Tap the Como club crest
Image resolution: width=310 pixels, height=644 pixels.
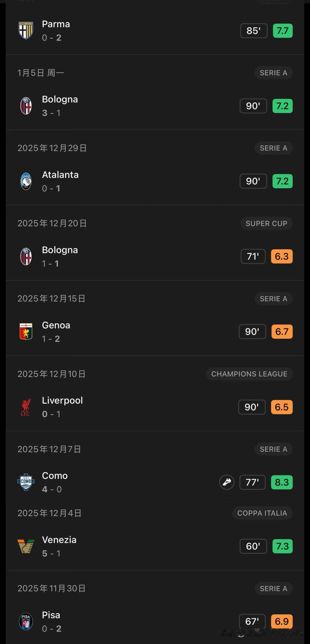pos(26,482)
